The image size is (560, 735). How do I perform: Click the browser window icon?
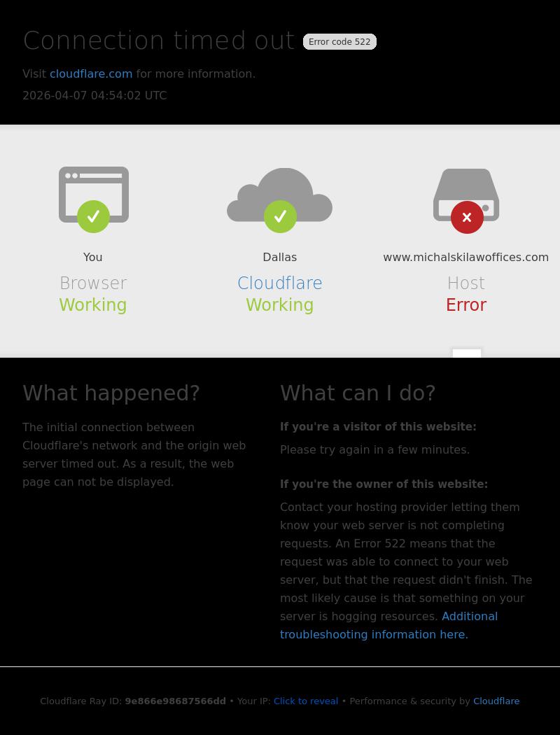click(x=93, y=195)
